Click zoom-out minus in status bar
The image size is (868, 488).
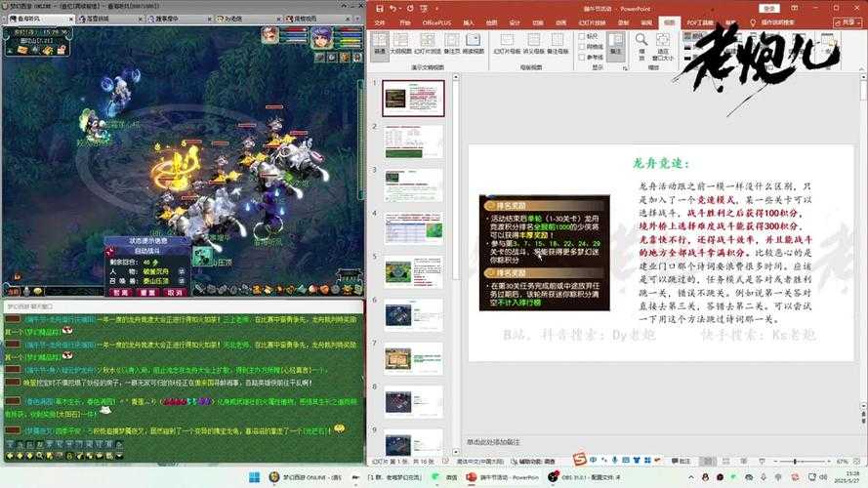click(x=775, y=461)
